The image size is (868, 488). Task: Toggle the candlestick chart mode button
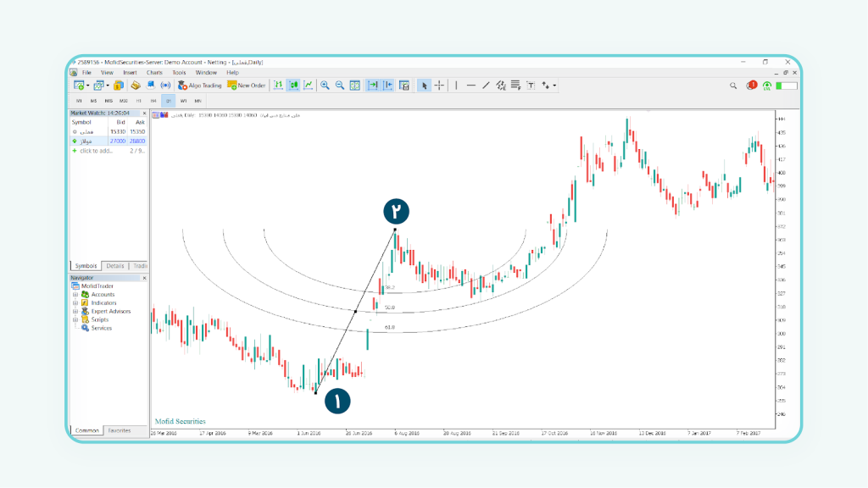(292, 86)
